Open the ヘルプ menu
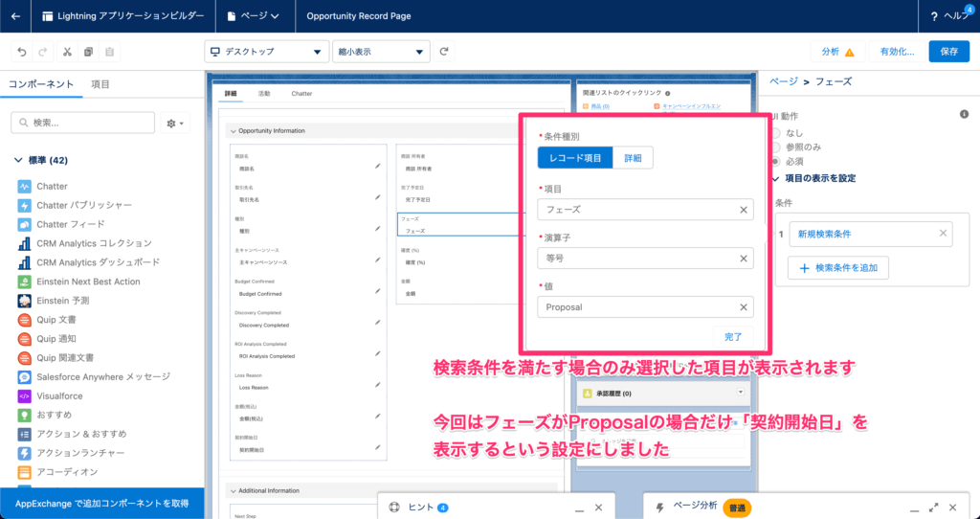 [x=948, y=16]
